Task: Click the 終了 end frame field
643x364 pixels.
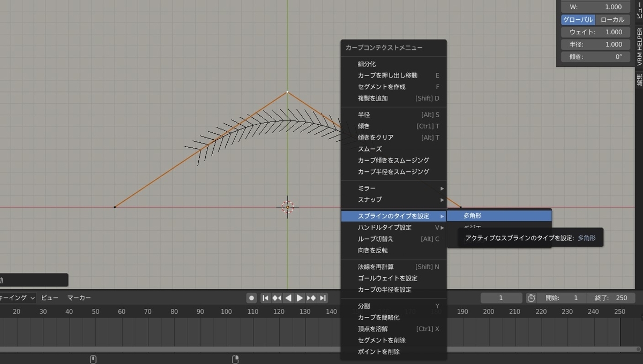Action: [x=611, y=298]
